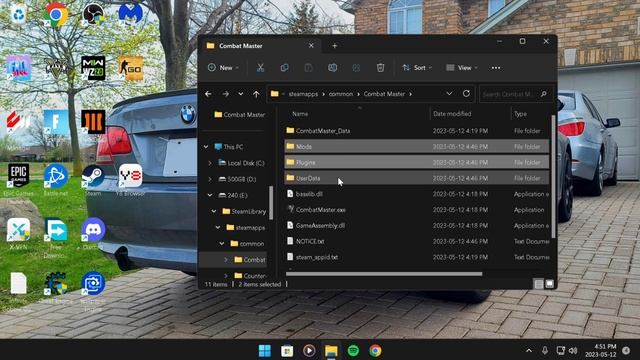Select the Mods folder row
640x360 pixels.
pyautogui.click(x=416, y=147)
